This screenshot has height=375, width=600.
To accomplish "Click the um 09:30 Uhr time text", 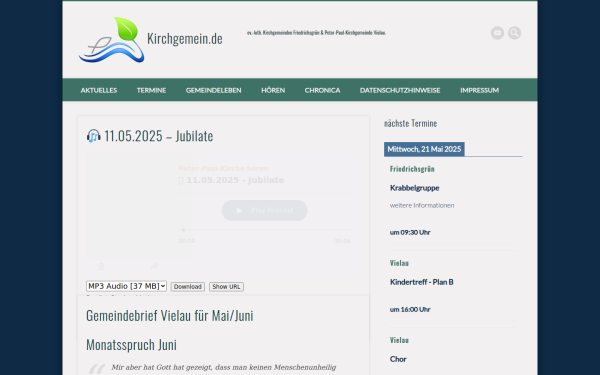I will tap(410, 232).
